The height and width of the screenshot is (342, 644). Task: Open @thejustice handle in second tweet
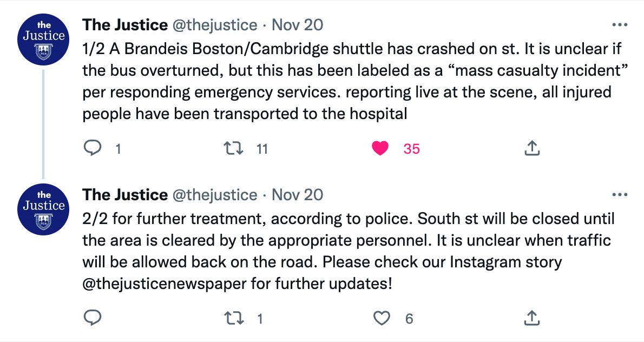[215, 195]
